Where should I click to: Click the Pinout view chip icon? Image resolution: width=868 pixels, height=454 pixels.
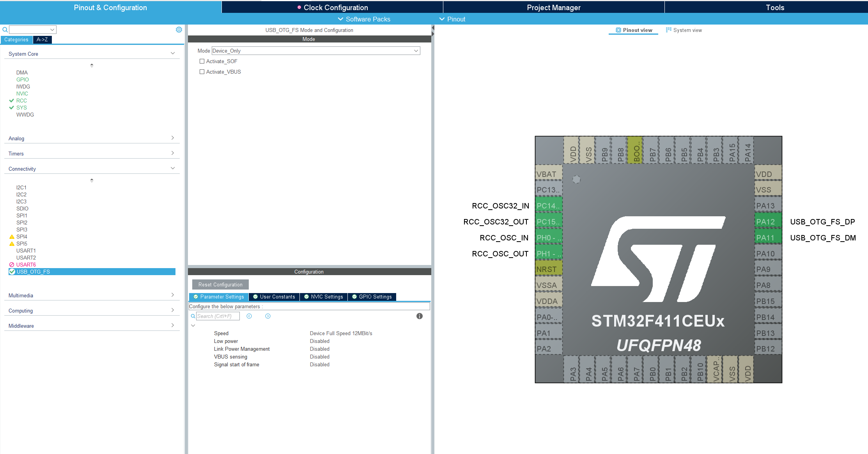click(x=618, y=30)
